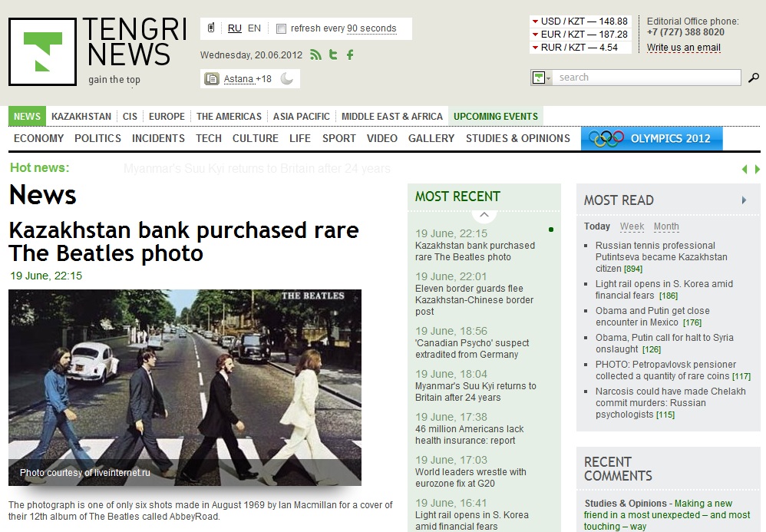
Task: Click the moon weather icon
Action: coord(287,78)
